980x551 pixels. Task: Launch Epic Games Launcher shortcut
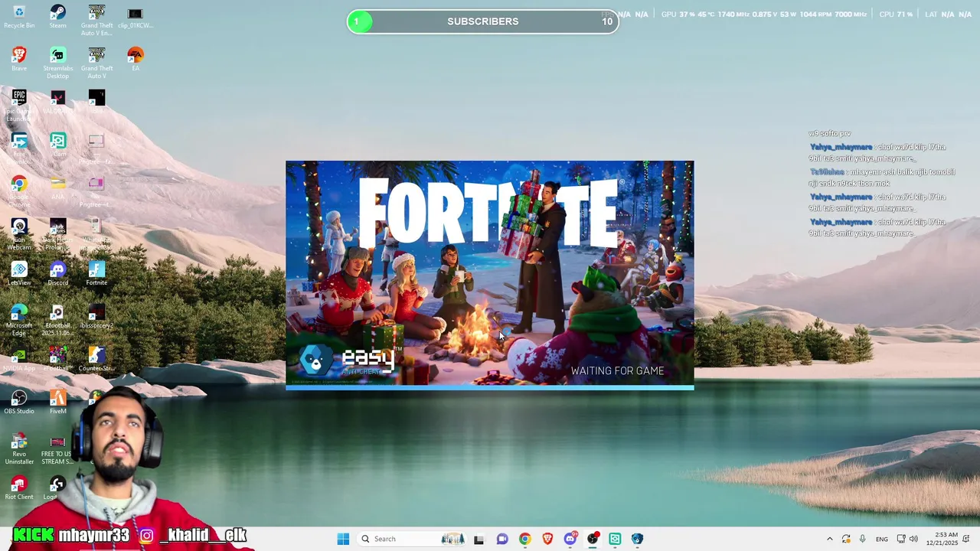pos(19,106)
